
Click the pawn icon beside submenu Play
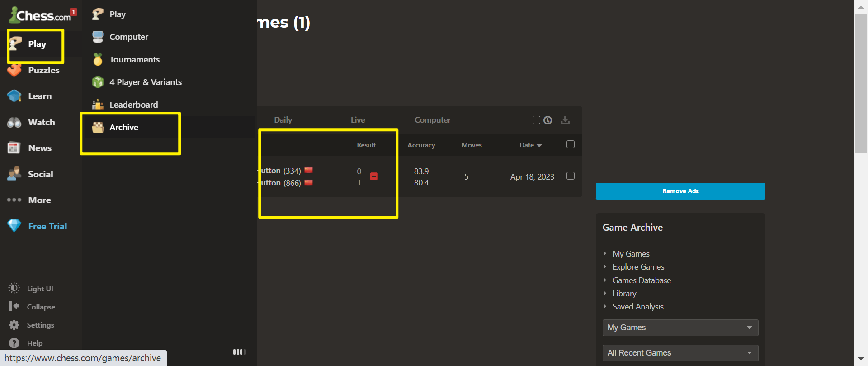(98, 14)
